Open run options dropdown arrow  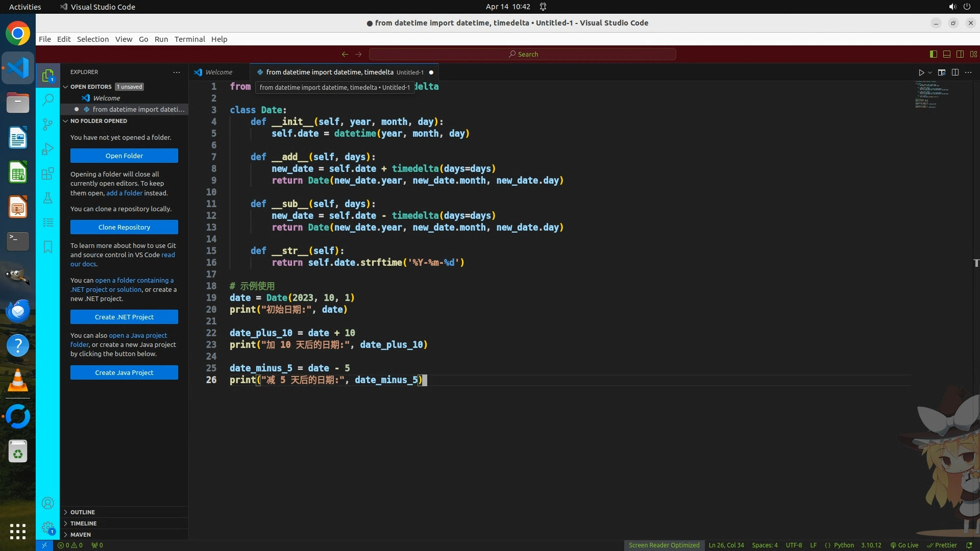pos(930,72)
